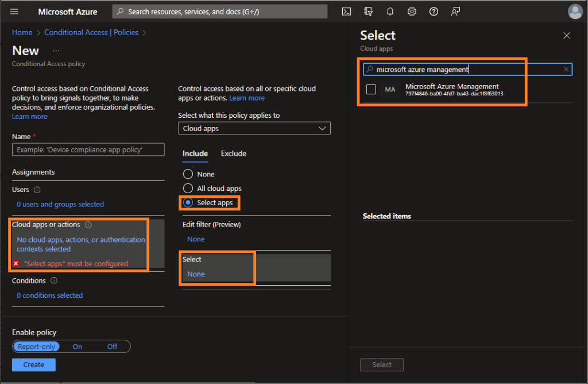Switch to the Include tab
588x384 pixels.
coord(195,153)
